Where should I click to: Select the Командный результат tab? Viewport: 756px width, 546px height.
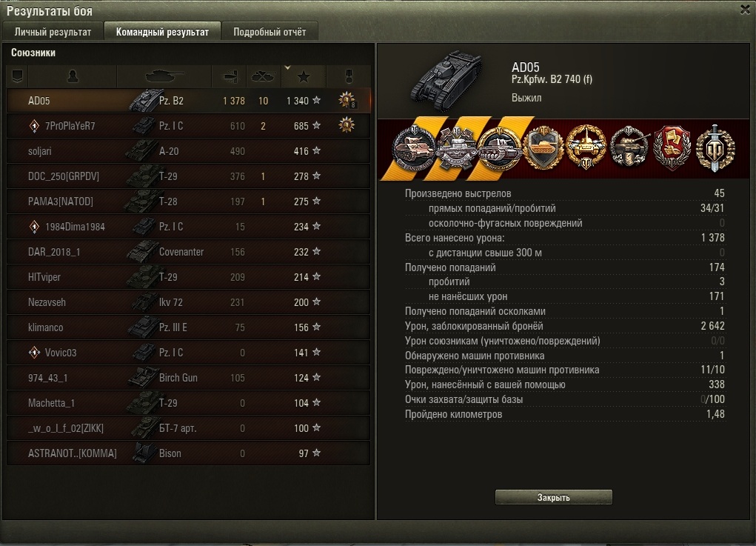[162, 32]
